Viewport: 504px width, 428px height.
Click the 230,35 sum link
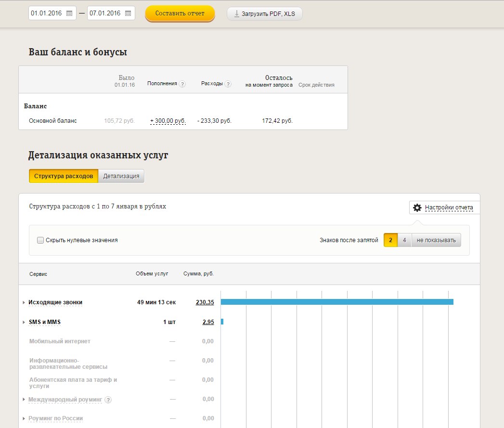(x=205, y=302)
